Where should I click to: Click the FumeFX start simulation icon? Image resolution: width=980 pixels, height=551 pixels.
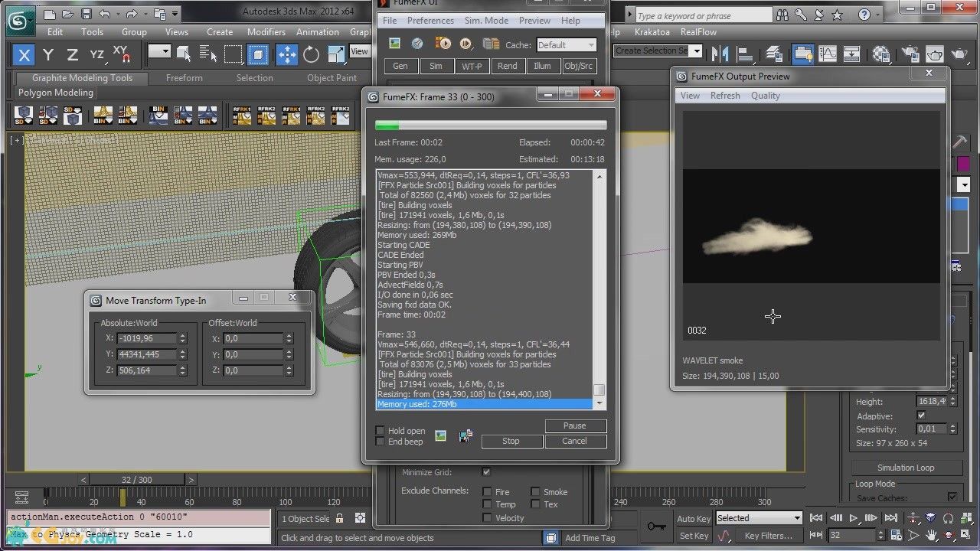(443, 44)
